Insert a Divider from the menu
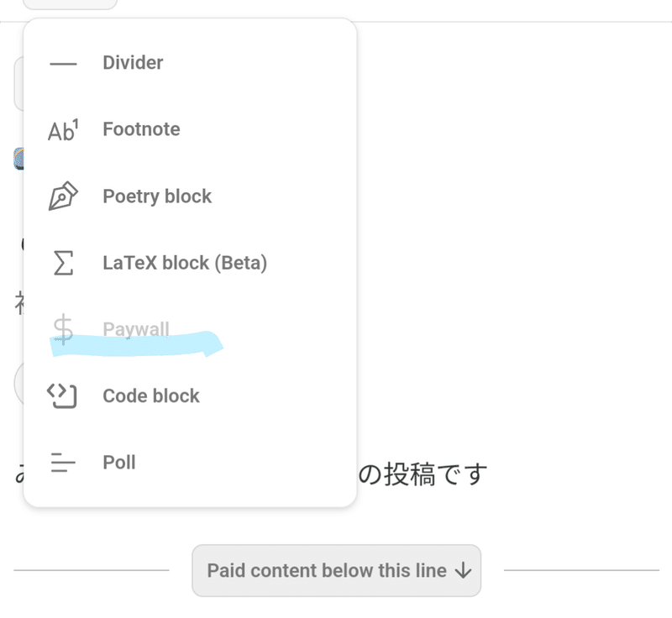Viewport: 672px width, 618px height. (x=190, y=63)
